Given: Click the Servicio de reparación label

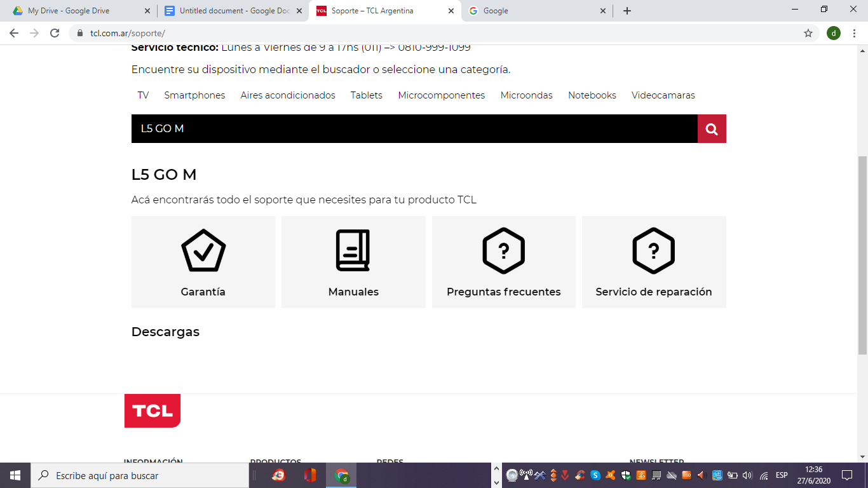Looking at the screenshot, I should [654, 292].
